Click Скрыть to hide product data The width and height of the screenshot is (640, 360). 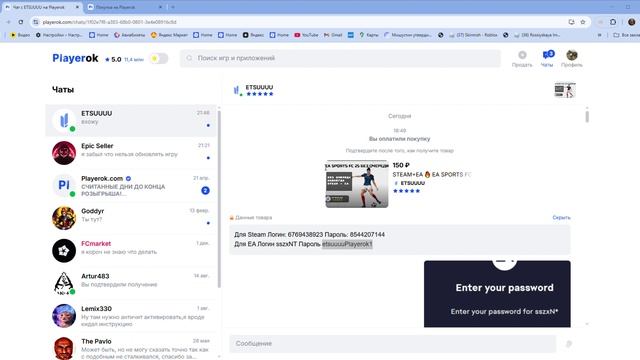click(x=562, y=218)
